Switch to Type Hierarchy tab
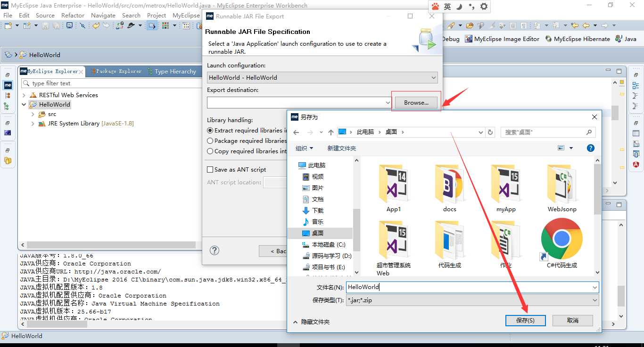644x347 pixels. 172,71
